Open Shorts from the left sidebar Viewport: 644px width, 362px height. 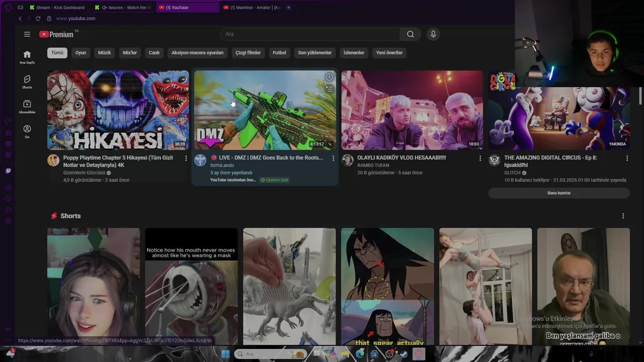point(27,82)
